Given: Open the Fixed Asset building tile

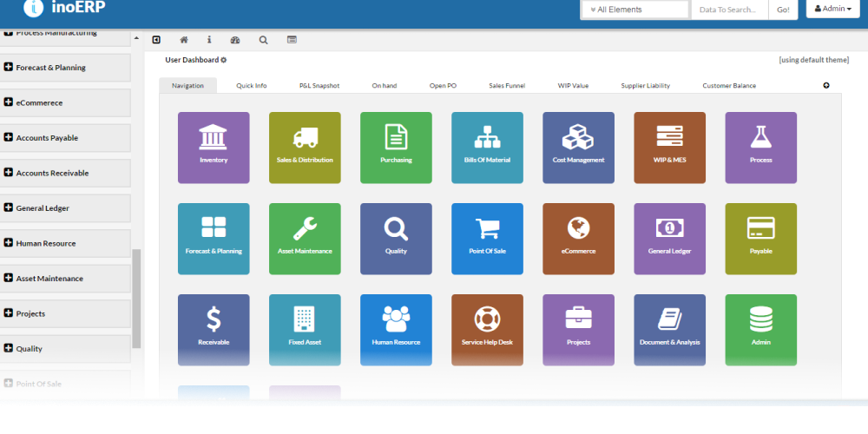Looking at the screenshot, I should pos(305,330).
